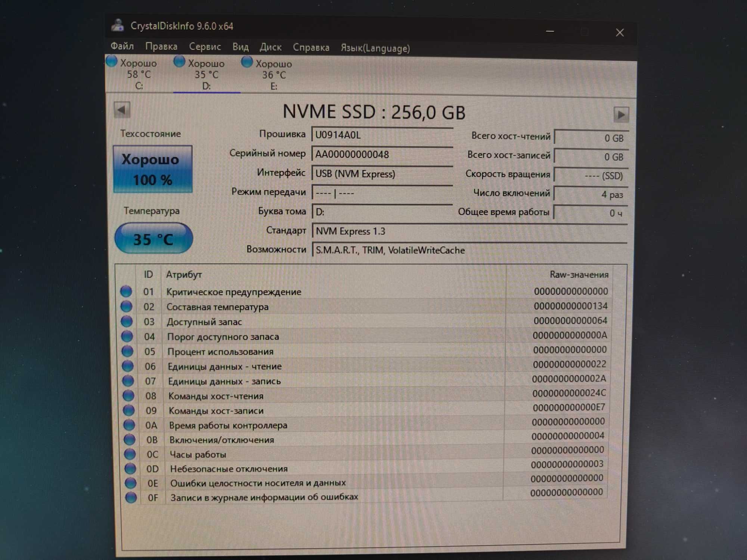This screenshot has height=560, width=747.
Task: Click the Стандарт field NVM Express 1.3
Action: coord(470,231)
